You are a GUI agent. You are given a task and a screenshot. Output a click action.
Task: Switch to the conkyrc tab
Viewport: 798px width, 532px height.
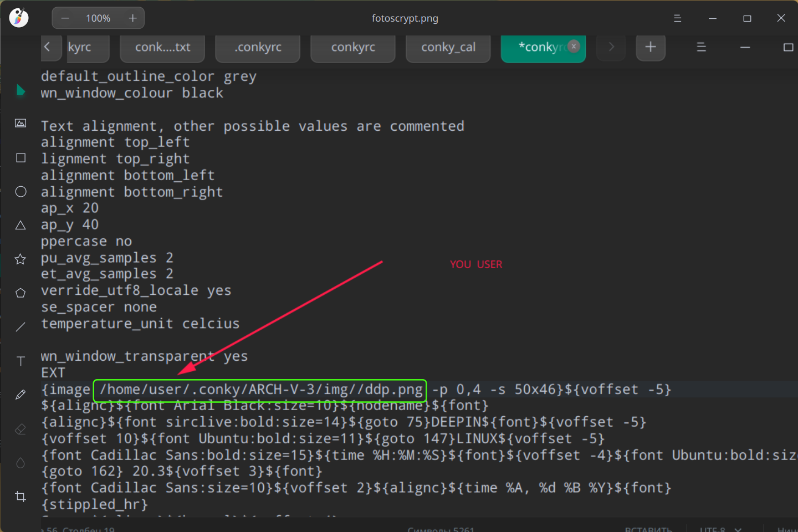[353, 48]
